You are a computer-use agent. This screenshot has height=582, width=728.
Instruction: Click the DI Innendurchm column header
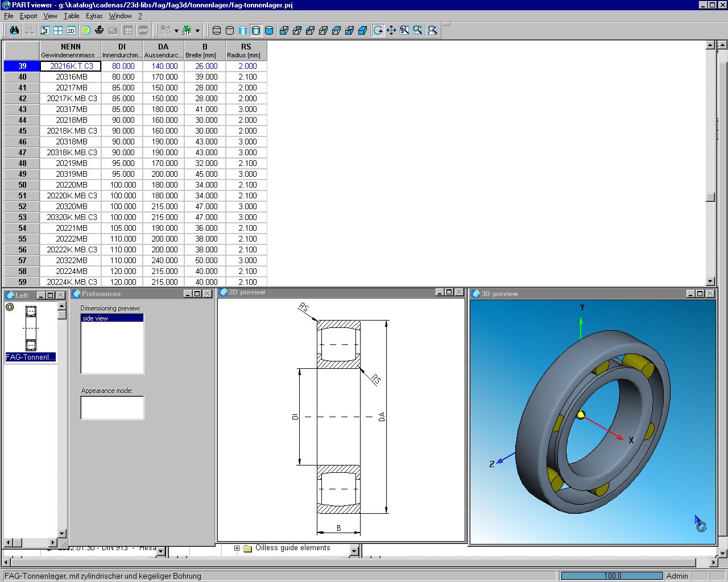tap(122, 51)
